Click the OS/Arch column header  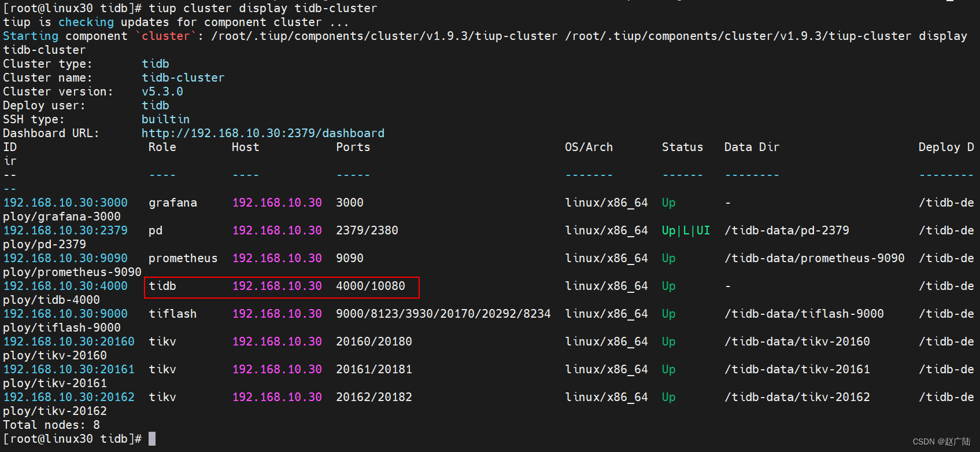pyautogui.click(x=589, y=147)
